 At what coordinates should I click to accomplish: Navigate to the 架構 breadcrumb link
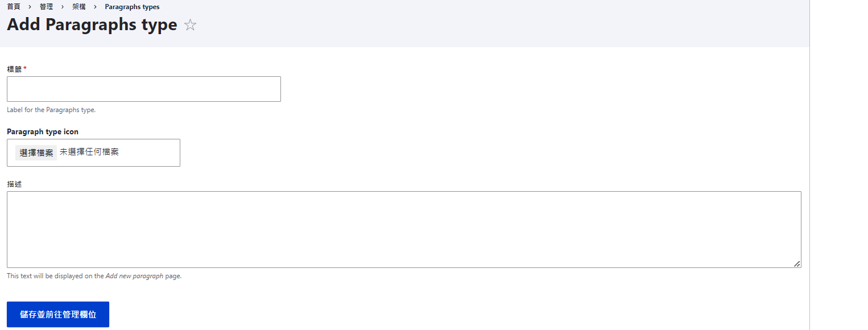(79, 7)
